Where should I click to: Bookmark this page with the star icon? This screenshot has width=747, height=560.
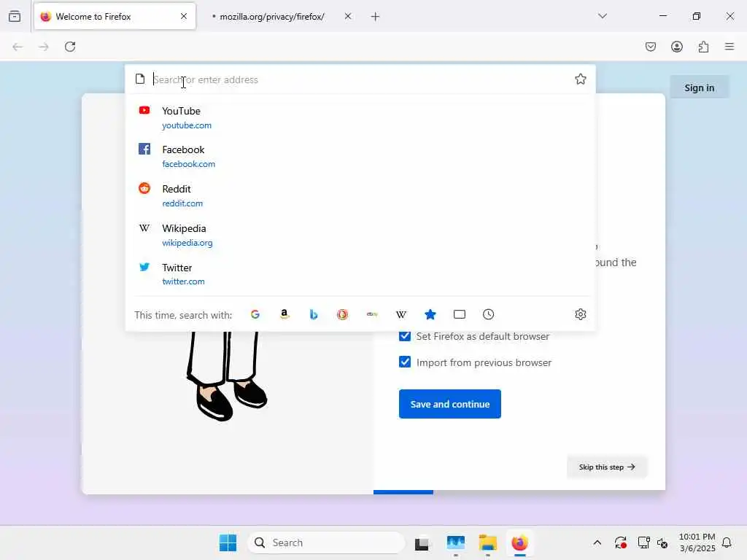(580, 79)
